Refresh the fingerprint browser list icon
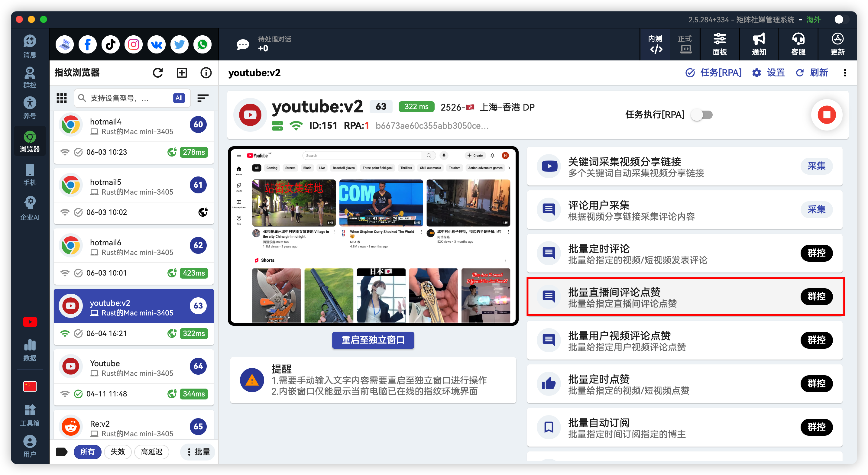Viewport: 868px width, 475px height. tap(158, 73)
